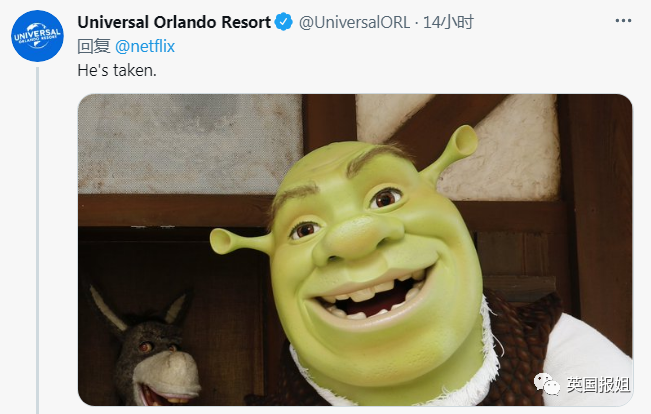Click the WeChat logo watermark

point(546,384)
